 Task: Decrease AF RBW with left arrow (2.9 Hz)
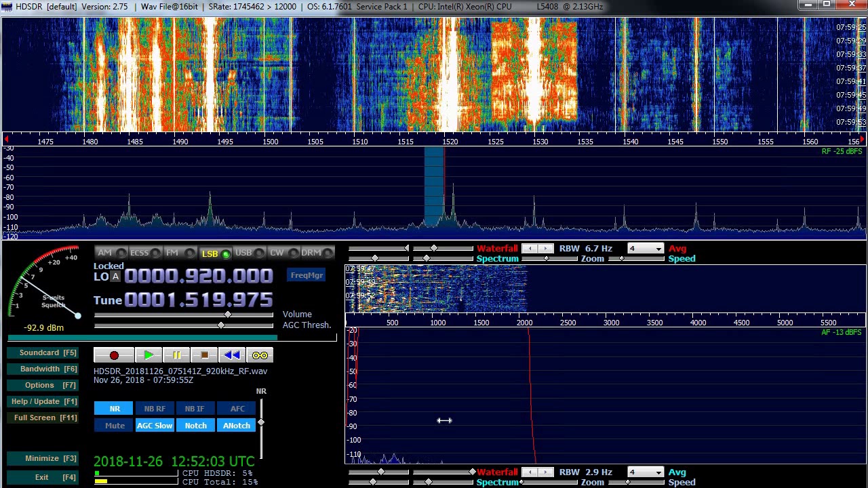click(530, 472)
